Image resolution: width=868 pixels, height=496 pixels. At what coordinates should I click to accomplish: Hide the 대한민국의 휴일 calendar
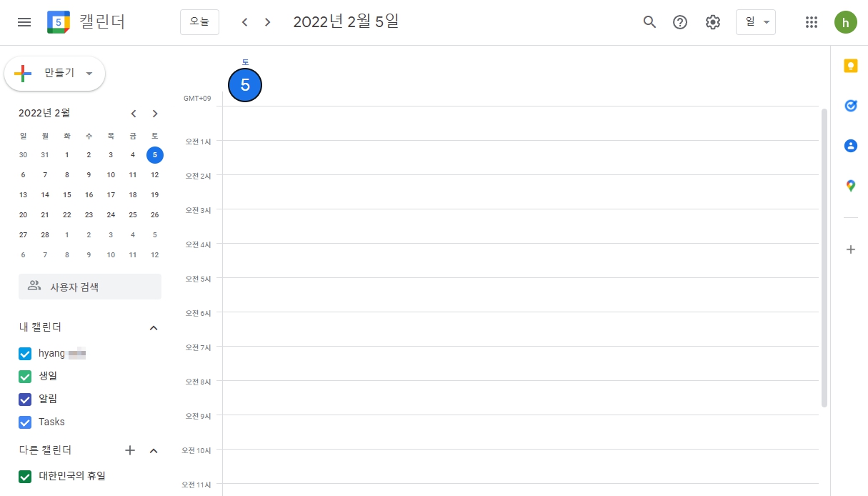(25, 476)
